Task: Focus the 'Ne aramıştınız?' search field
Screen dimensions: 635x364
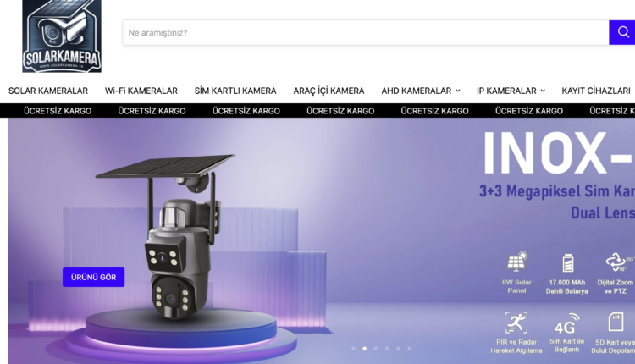Action: [364, 33]
